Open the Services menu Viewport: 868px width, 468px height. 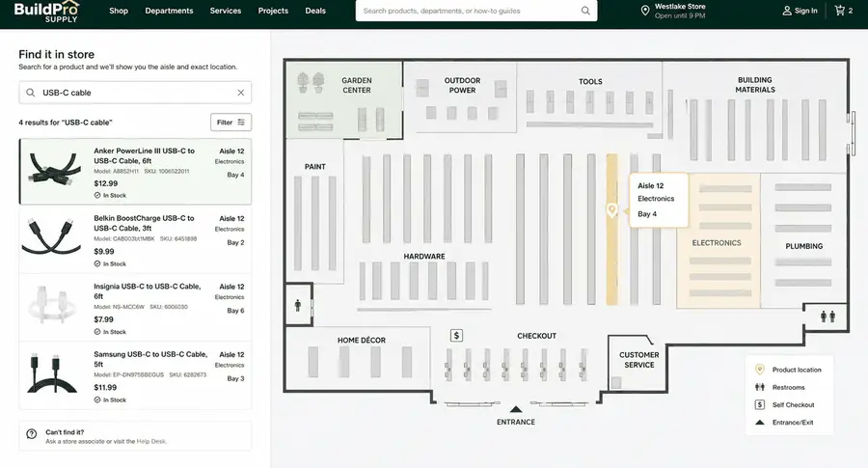coord(226,11)
